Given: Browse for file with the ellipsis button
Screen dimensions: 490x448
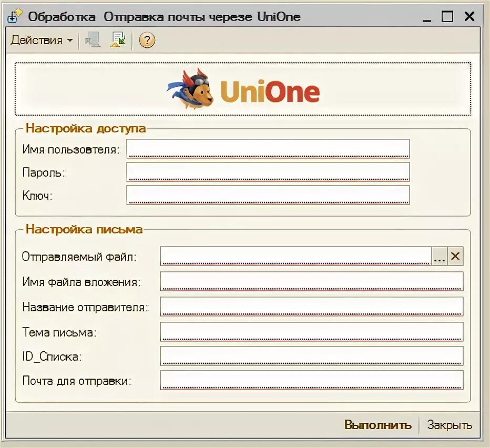Looking at the screenshot, I should (440, 256).
